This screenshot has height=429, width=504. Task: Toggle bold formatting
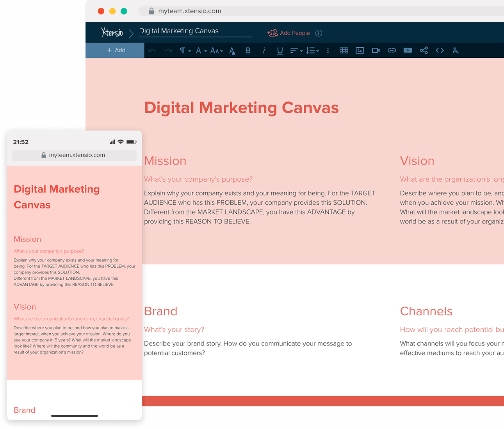[248, 50]
